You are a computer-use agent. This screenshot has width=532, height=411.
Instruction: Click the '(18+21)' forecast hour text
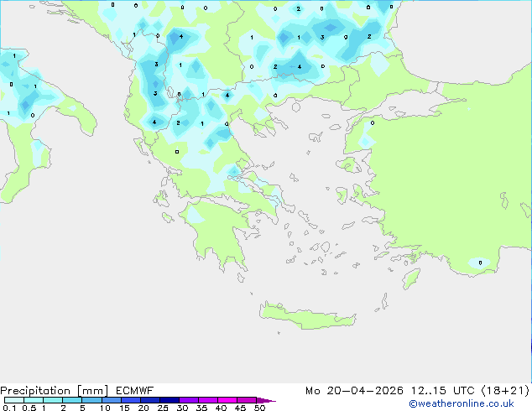click(x=505, y=391)
